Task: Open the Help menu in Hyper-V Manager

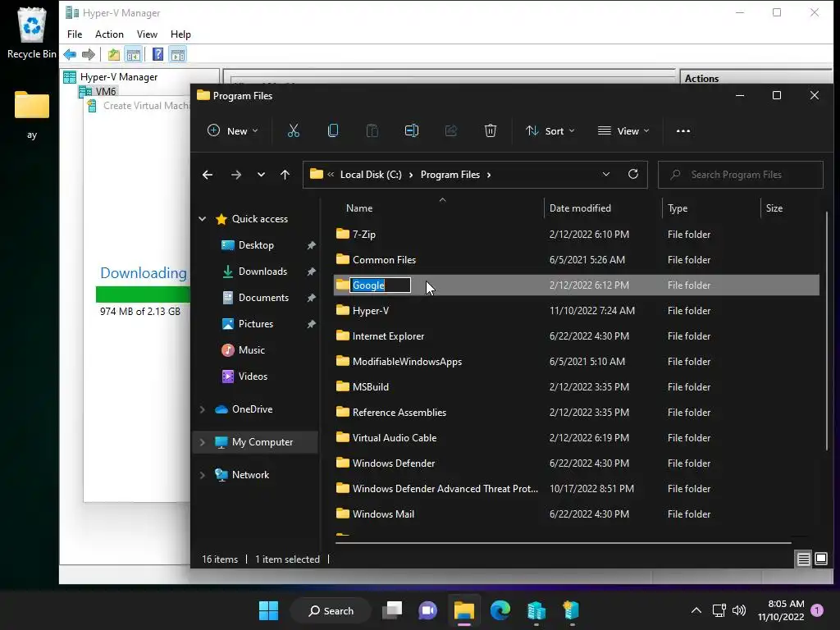Action: point(180,34)
